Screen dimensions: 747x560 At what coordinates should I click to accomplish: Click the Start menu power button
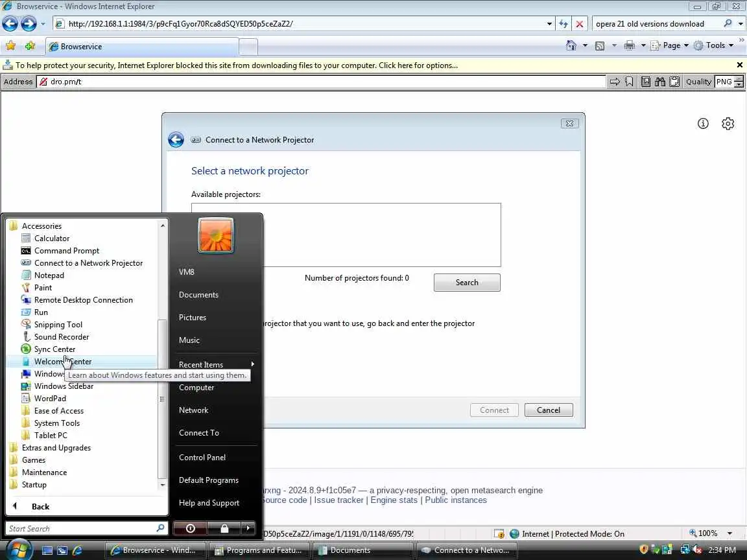[190, 528]
